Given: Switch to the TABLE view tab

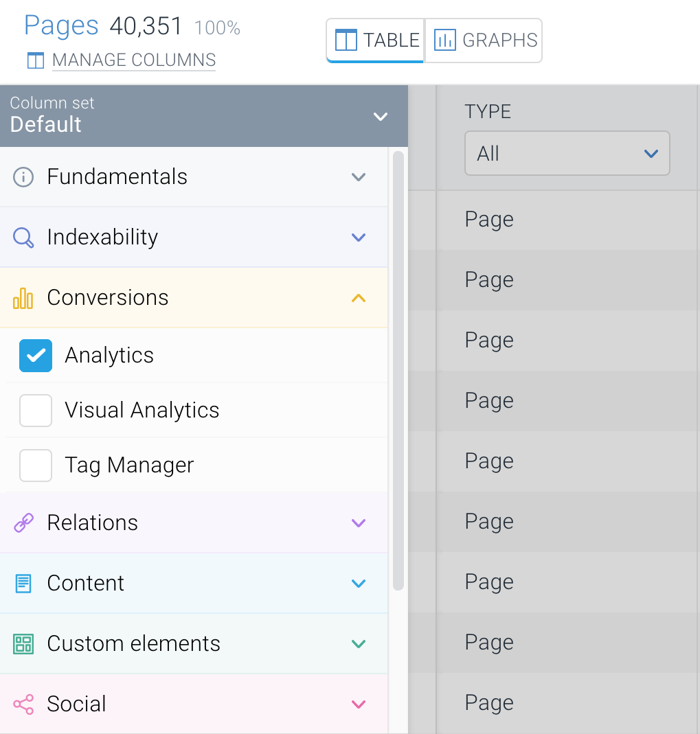Looking at the screenshot, I should coord(376,41).
